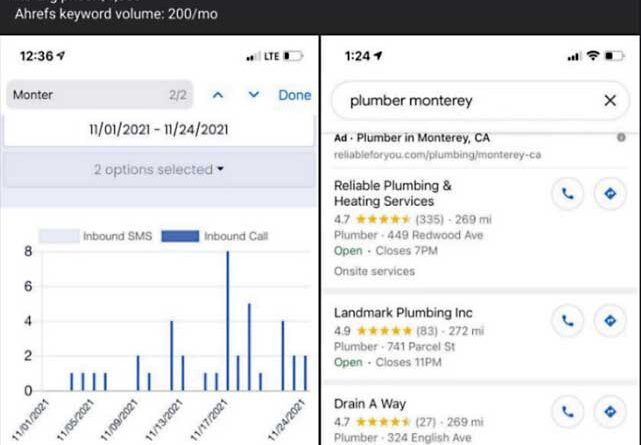
Task: Click the plumber monterey search field
Action: point(480,101)
